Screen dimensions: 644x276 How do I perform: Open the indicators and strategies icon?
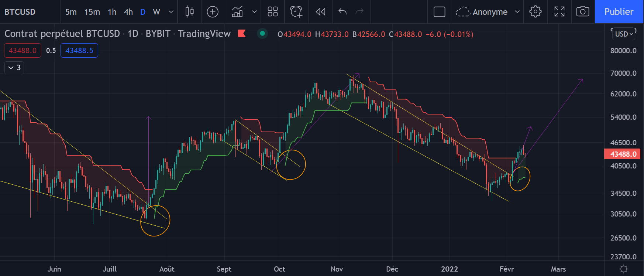237,12
